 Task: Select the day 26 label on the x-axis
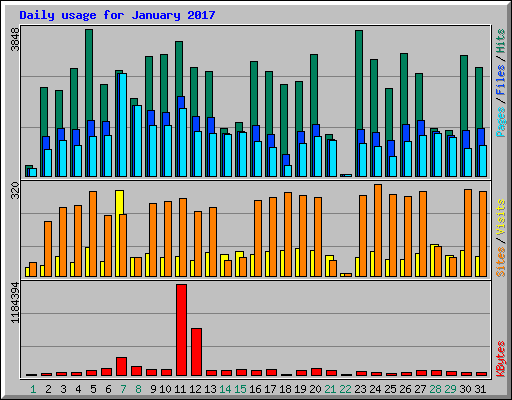point(405,389)
